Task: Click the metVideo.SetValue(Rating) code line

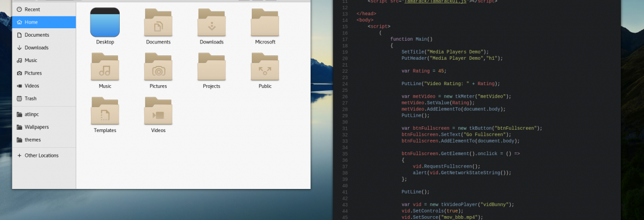Action: pyautogui.click(x=438, y=103)
